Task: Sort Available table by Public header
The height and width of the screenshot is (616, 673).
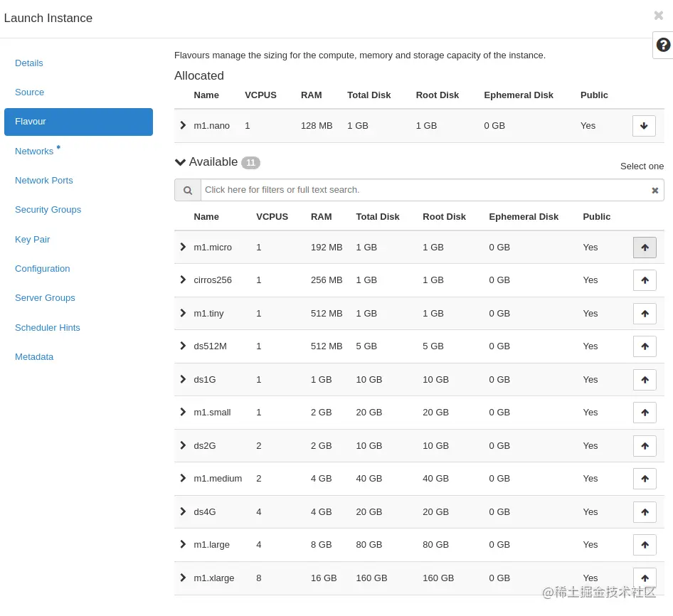Action: [x=597, y=217]
